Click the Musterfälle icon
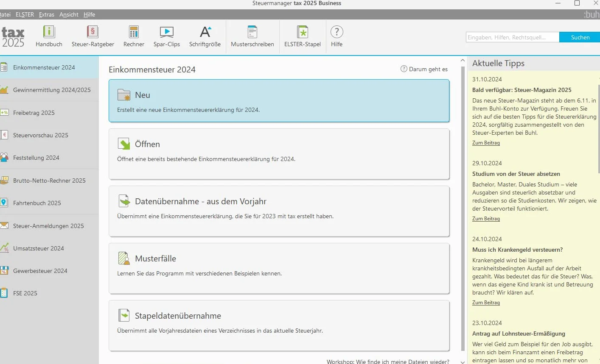Screen dimensions: 600x364 pyautogui.click(x=124, y=258)
